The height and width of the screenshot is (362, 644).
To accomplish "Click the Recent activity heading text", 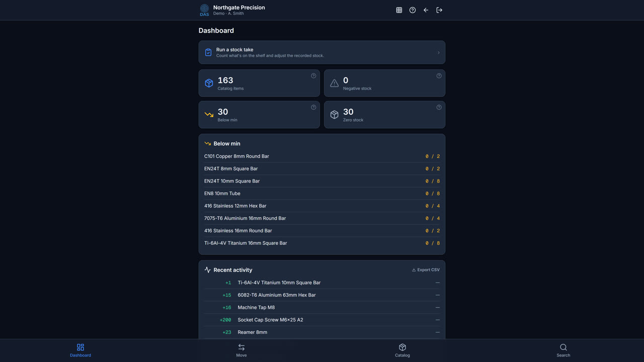I will tap(233, 270).
